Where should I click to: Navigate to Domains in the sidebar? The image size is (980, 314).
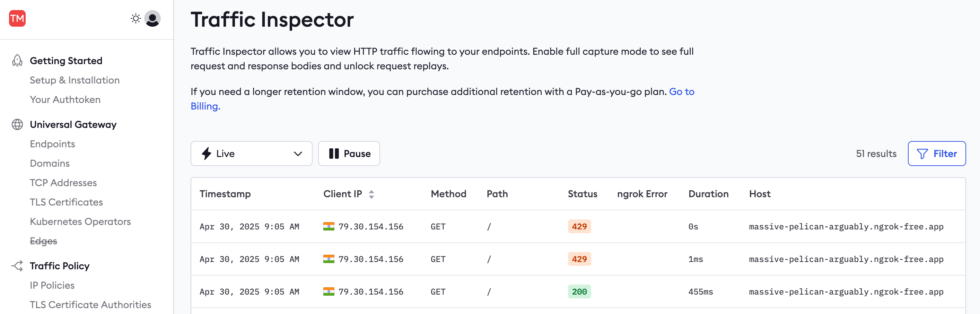point(50,163)
